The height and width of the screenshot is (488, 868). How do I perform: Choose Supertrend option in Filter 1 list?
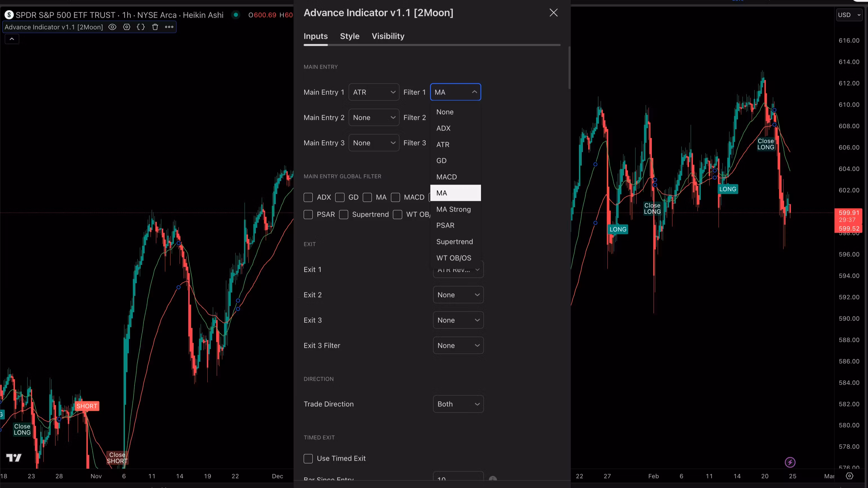point(454,242)
